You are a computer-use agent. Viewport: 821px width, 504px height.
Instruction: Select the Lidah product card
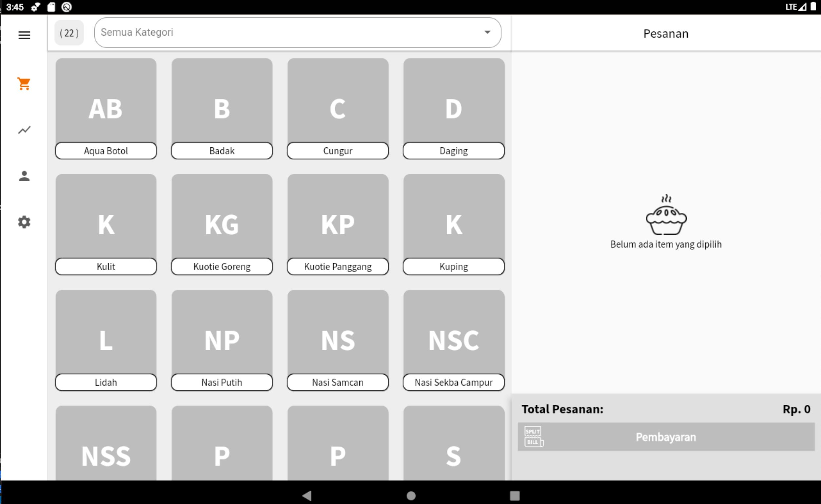(x=105, y=340)
